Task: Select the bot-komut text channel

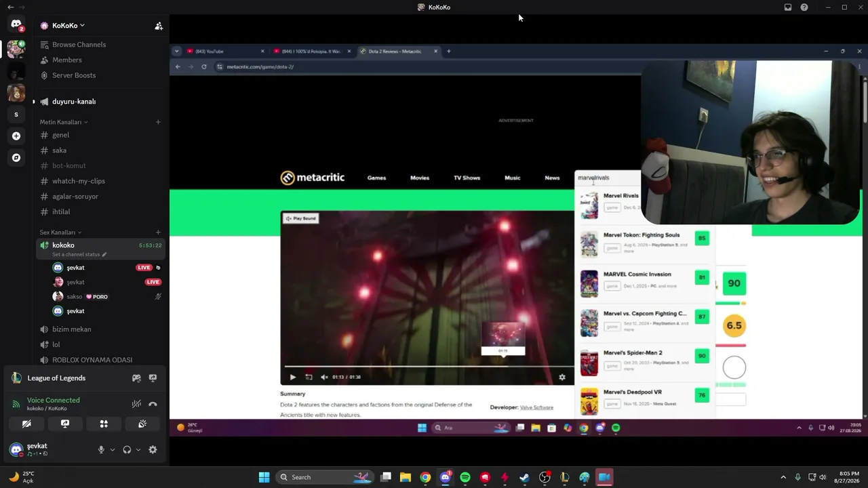Action: point(100,165)
